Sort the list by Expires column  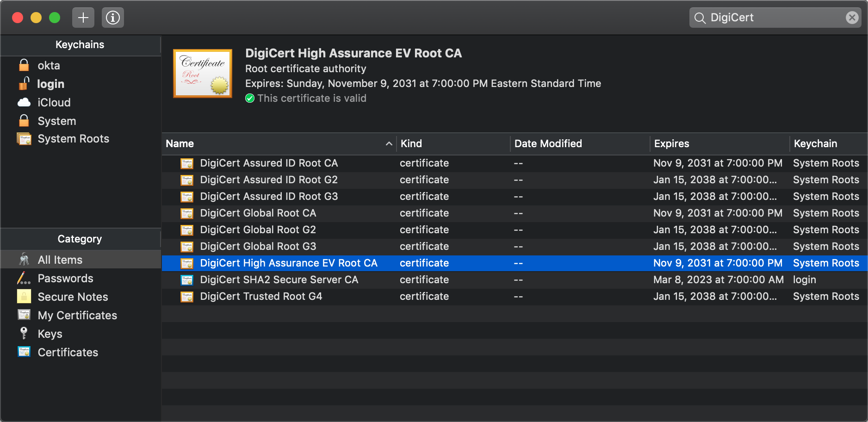click(x=672, y=144)
